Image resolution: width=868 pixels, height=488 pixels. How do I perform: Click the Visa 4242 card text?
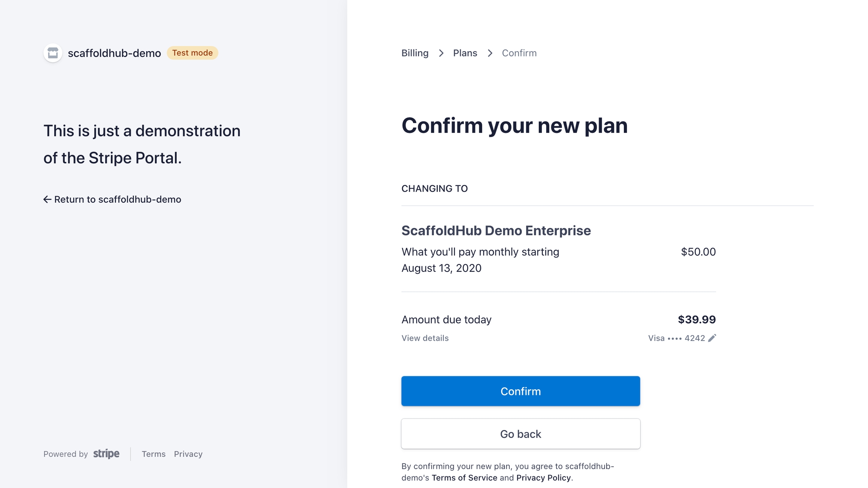[676, 338]
